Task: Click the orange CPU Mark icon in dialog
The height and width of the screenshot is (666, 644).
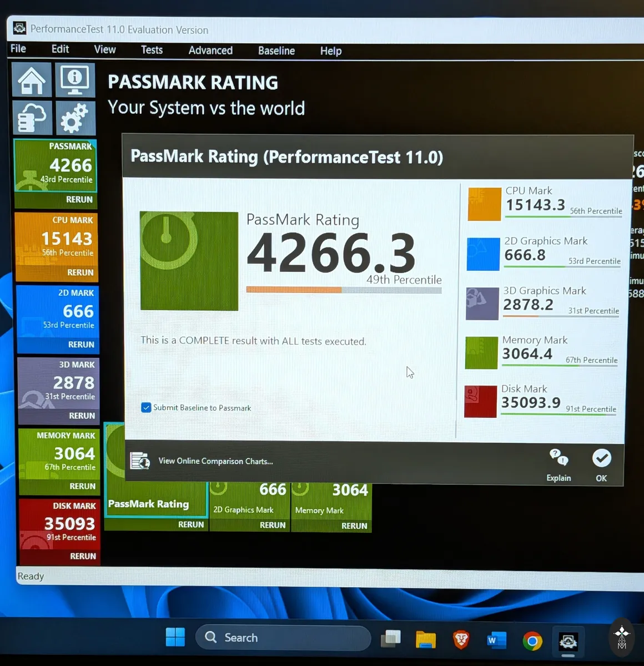Action: tap(484, 204)
